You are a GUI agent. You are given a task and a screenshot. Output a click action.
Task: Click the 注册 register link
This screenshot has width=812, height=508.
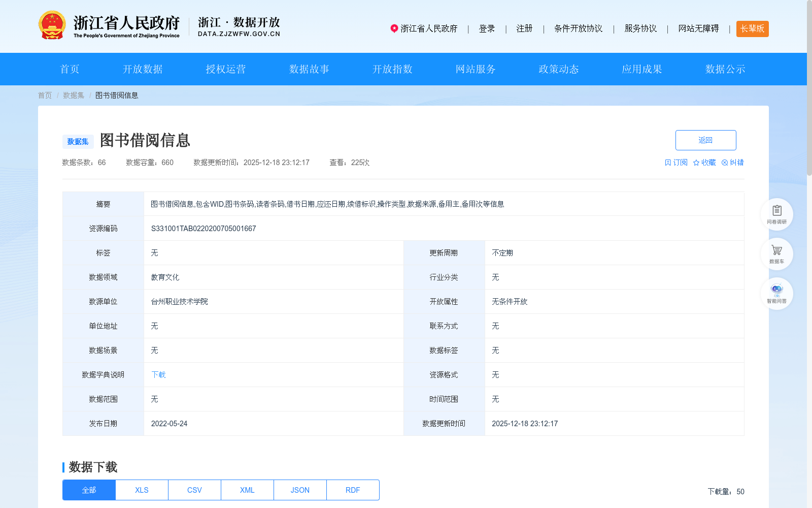click(524, 28)
